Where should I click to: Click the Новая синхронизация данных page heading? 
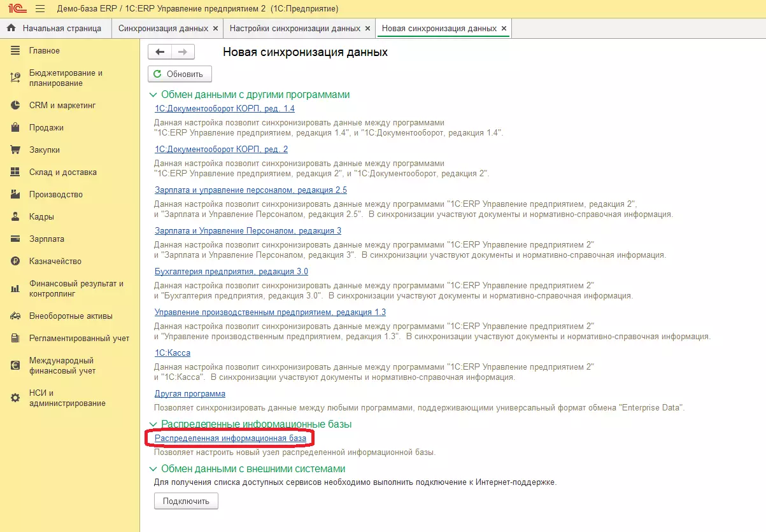(x=305, y=52)
